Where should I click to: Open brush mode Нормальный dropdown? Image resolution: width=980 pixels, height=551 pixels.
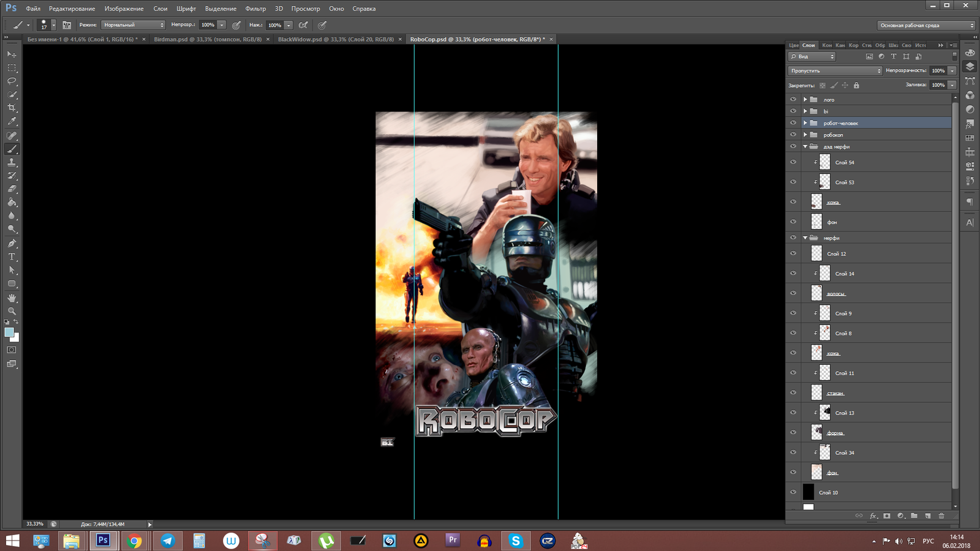tap(134, 25)
